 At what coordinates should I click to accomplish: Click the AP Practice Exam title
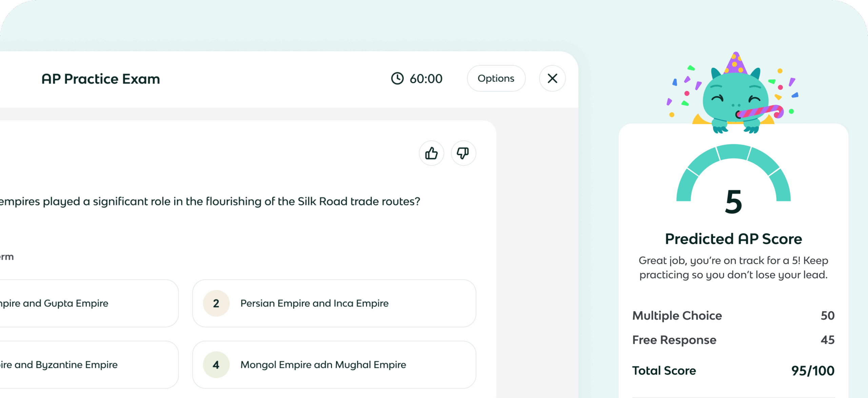point(101,79)
